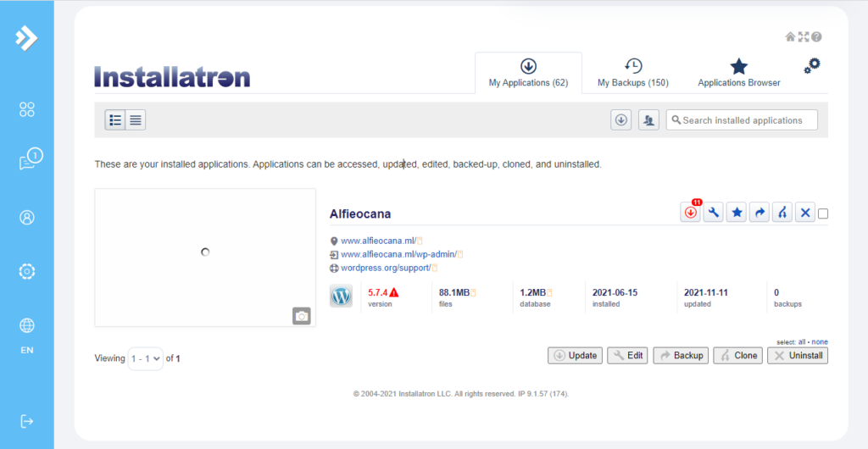The width and height of the screenshot is (868, 449).
Task: Click the Update button
Action: click(x=576, y=356)
